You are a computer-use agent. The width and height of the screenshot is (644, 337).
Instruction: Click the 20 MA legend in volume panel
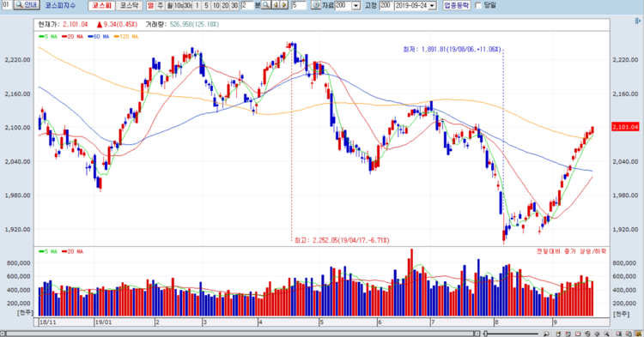(73, 251)
